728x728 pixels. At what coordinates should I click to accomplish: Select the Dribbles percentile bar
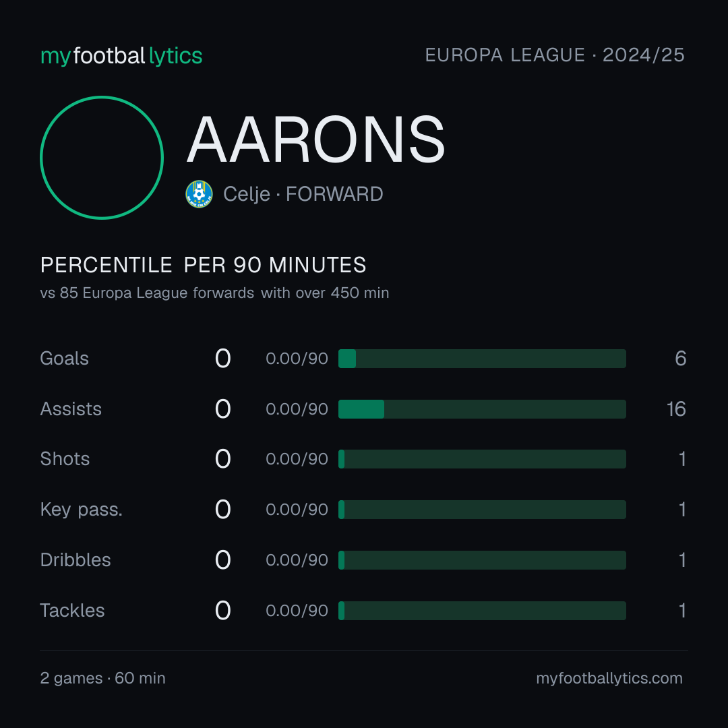pyautogui.click(x=482, y=560)
